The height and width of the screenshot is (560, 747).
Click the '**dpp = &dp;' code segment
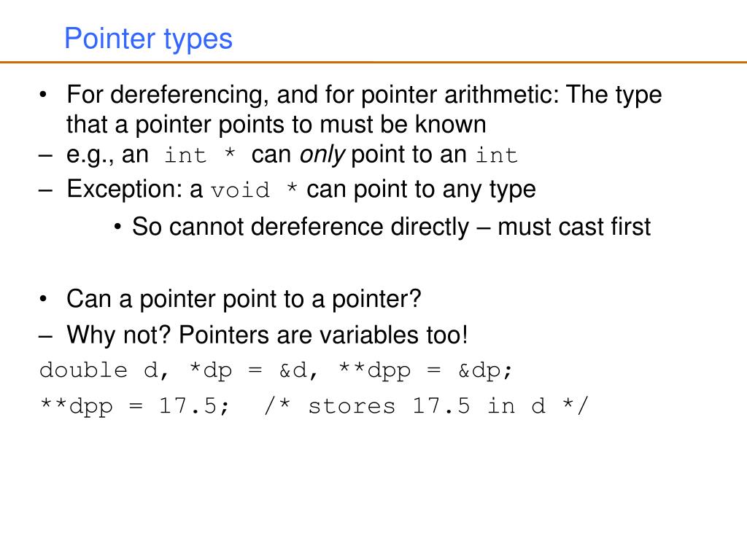(x=425, y=371)
